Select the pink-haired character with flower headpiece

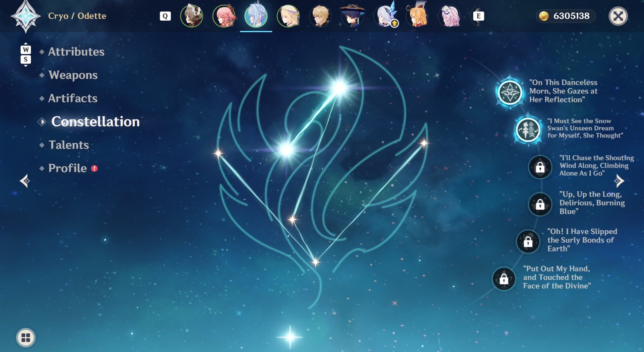[x=449, y=16]
